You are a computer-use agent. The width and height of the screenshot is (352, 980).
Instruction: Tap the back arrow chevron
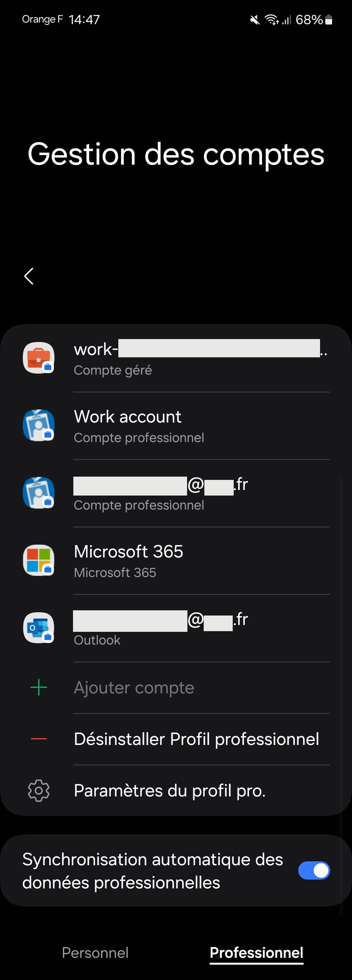click(x=29, y=276)
